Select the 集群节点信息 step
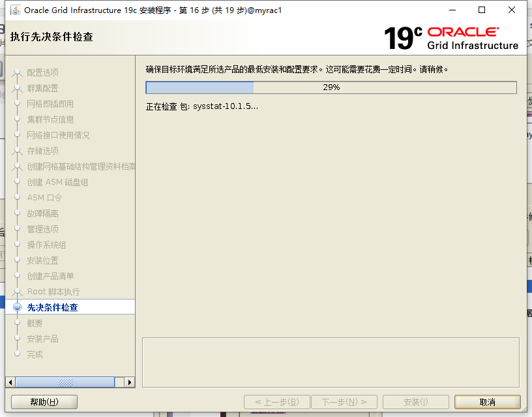The height and width of the screenshot is (417, 532). (x=50, y=119)
